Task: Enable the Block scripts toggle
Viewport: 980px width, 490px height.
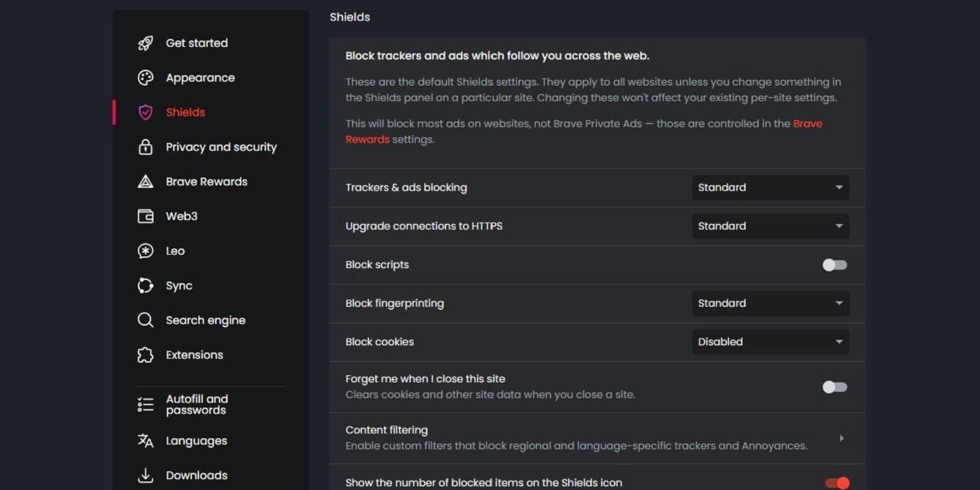Action: pyautogui.click(x=835, y=265)
